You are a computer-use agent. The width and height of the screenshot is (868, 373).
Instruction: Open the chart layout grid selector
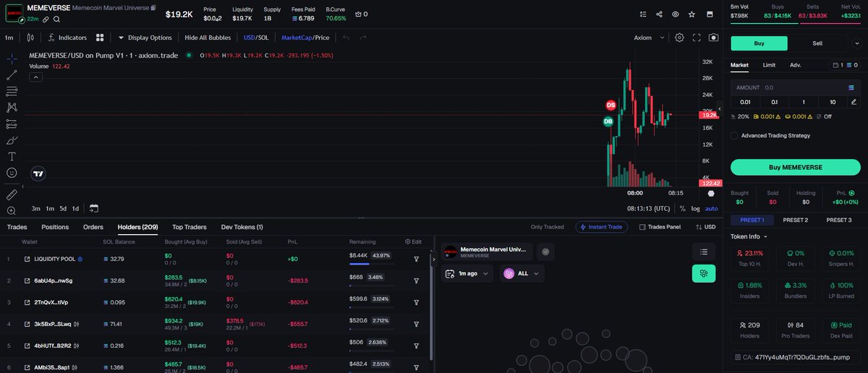[x=99, y=38]
